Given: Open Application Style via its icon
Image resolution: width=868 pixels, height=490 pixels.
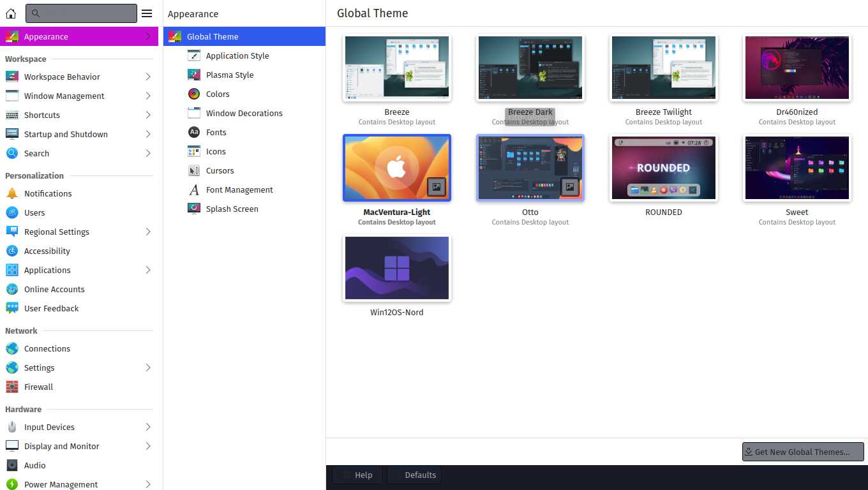Looking at the screenshot, I should tap(194, 56).
